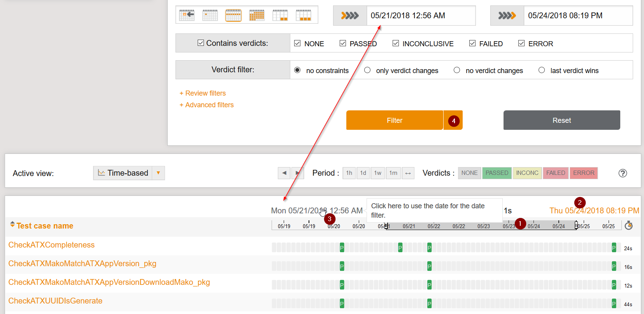Expand the Review filters section
This screenshot has width=644, height=314.
click(x=202, y=93)
